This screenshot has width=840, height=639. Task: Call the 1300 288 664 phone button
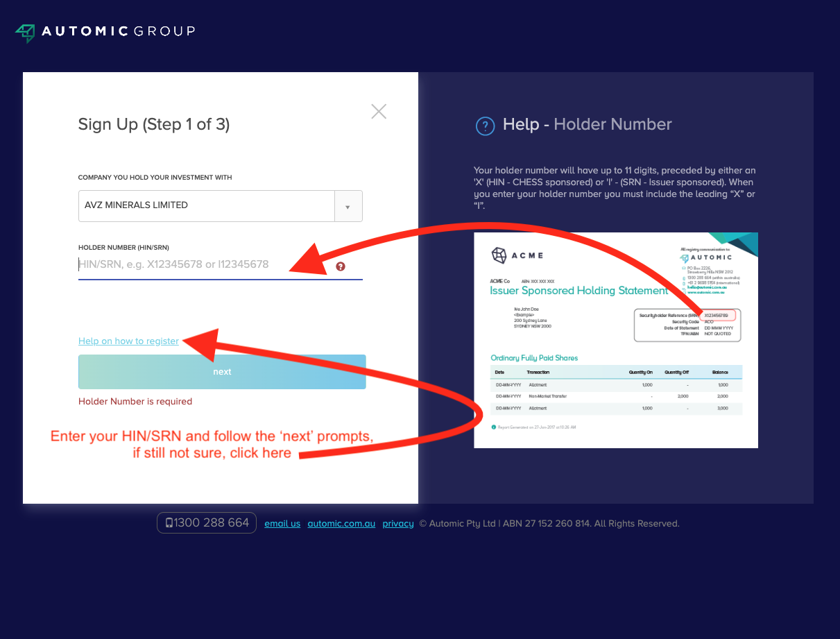click(x=207, y=523)
